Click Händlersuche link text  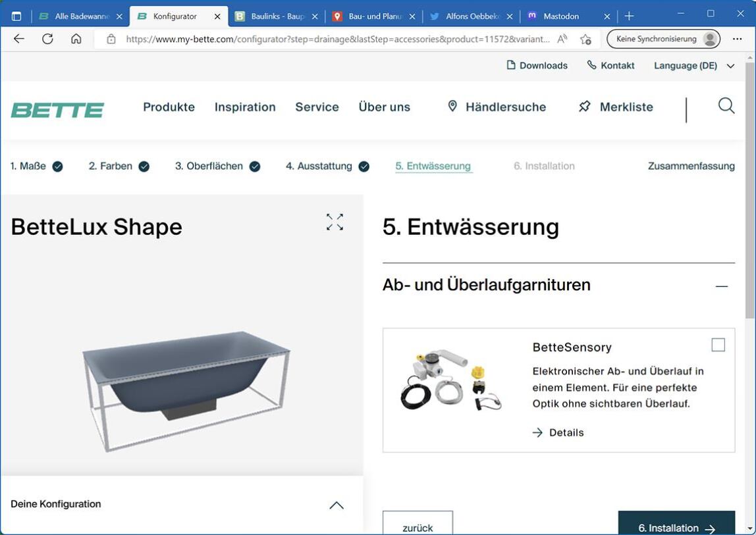tap(506, 107)
